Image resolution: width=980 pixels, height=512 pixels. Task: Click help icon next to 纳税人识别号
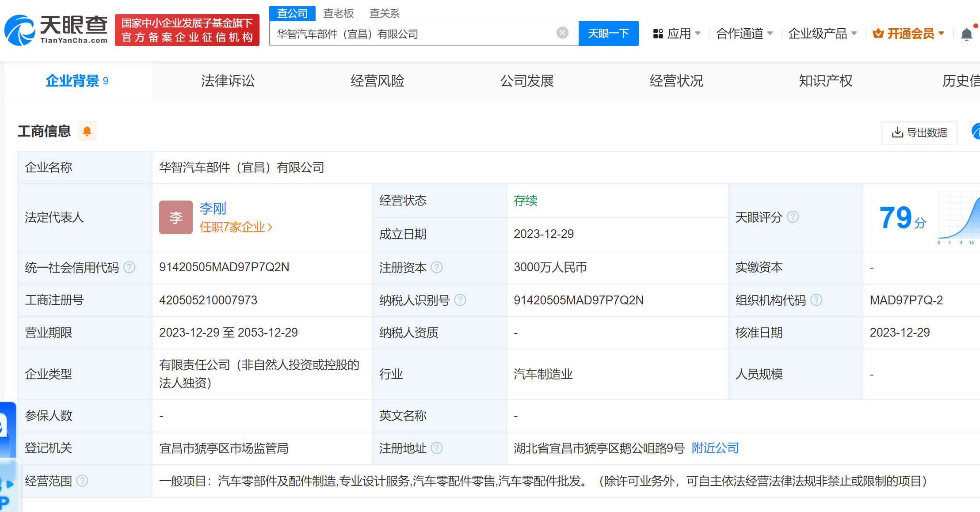460,300
